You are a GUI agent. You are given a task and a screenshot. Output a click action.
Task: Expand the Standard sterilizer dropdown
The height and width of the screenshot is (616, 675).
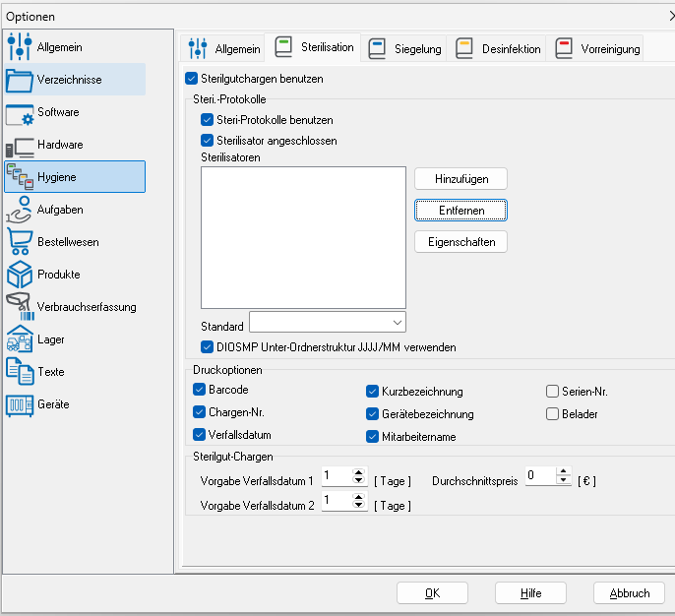point(397,322)
